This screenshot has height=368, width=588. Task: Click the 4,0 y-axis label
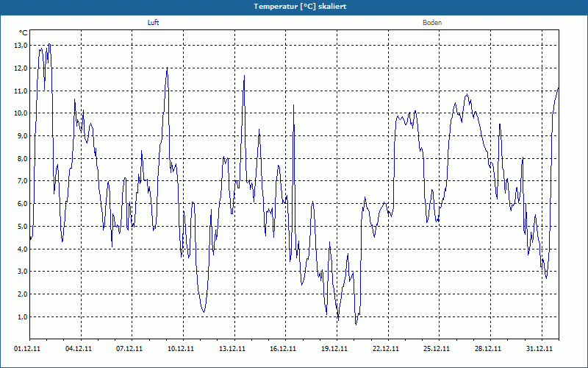pyautogui.click(x=23, y=249)
